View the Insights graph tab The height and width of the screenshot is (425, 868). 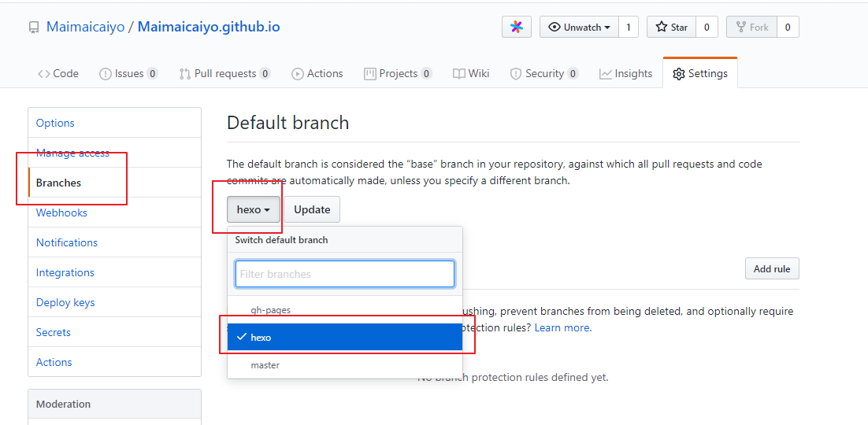pyautogui.click(x=626, y=74)
